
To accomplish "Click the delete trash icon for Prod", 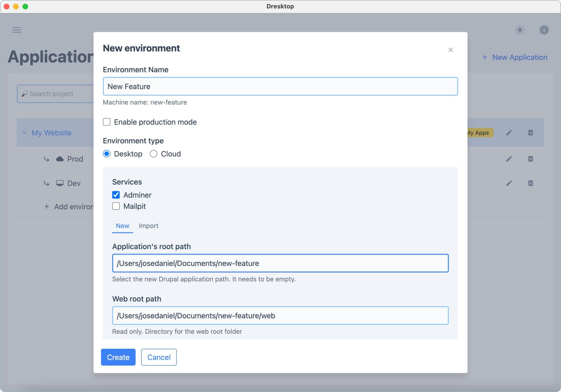I will [x=530, y=159].
